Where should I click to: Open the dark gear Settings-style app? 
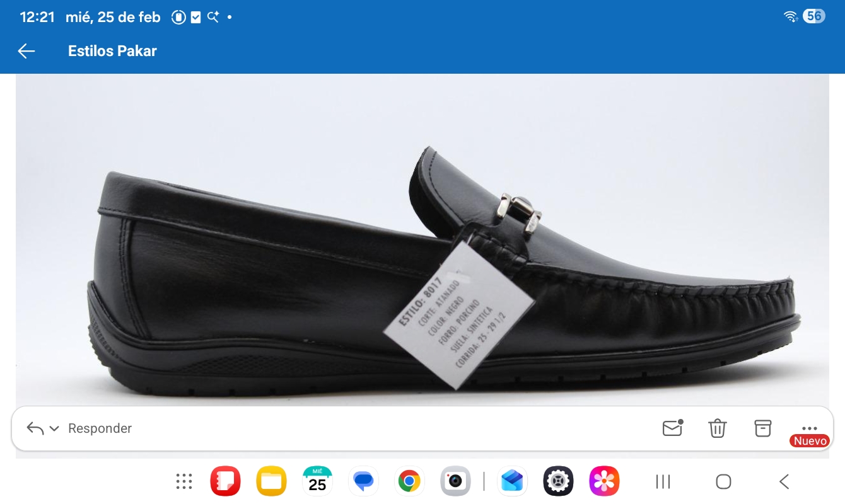558,482
